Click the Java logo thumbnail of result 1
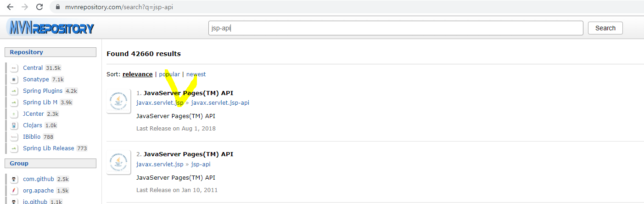Viewport: 644px width, 204px height. coord(119,102)
